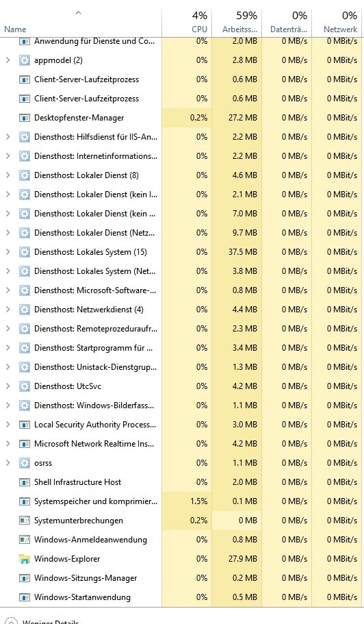Select the Systemunterbrechungen row name
Viewport: 364px width, 624px height.
(x=79, y=521)
